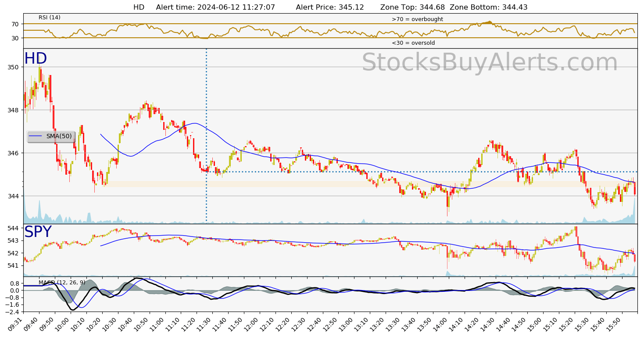The height and width of the screenshot is (337, 644).
Task: Click the 11:50 time axis label
Action: click(236, 324)
